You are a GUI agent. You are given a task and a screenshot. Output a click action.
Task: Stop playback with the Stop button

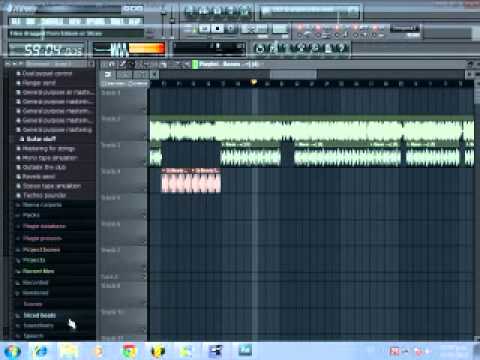(217, 29)
